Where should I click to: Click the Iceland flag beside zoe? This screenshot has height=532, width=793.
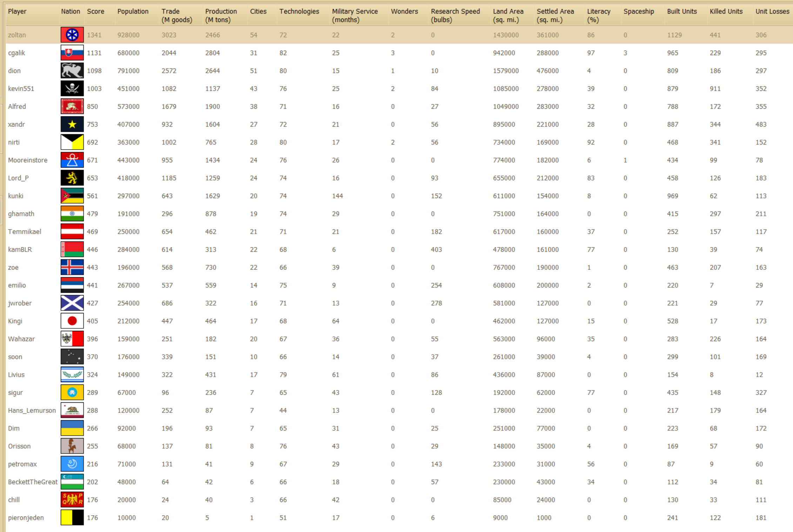click(72, 267)
